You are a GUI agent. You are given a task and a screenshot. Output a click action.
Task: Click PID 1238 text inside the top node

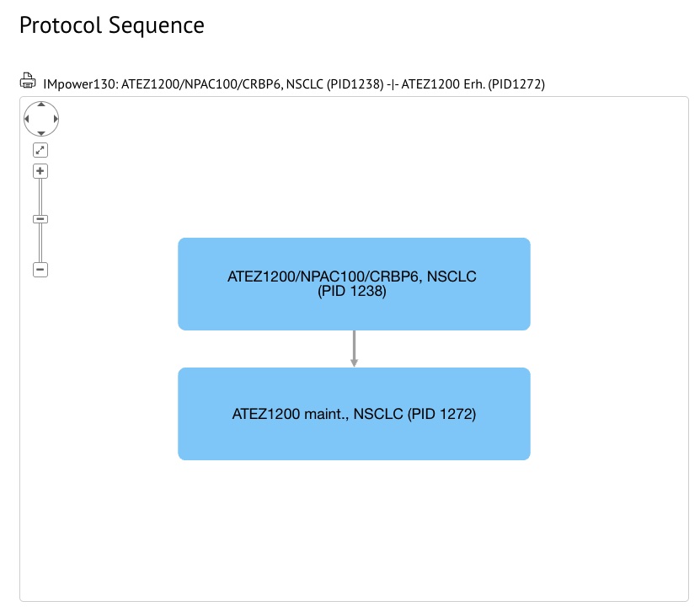354,292
